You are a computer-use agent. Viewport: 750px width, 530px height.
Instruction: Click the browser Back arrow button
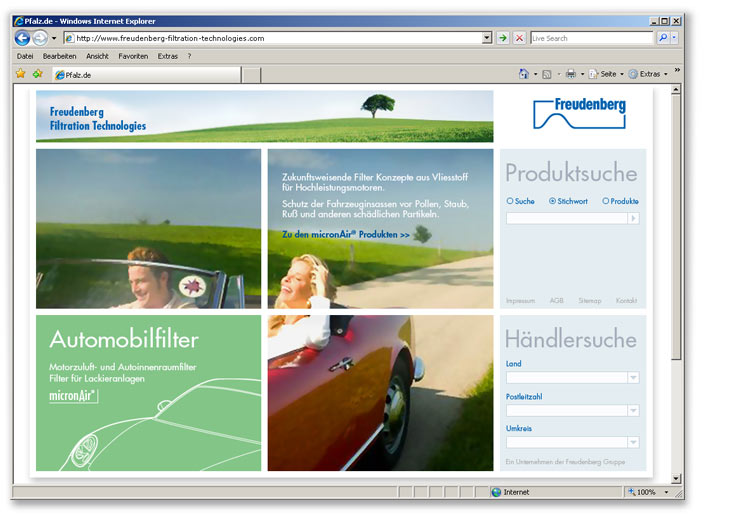[22, 38]
